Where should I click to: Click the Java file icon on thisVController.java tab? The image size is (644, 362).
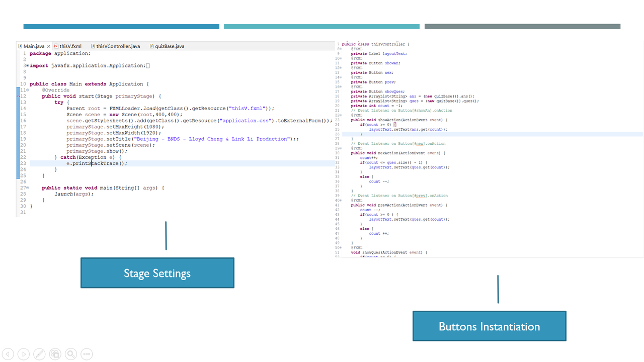pyautogui.click(x=93, y=46)
